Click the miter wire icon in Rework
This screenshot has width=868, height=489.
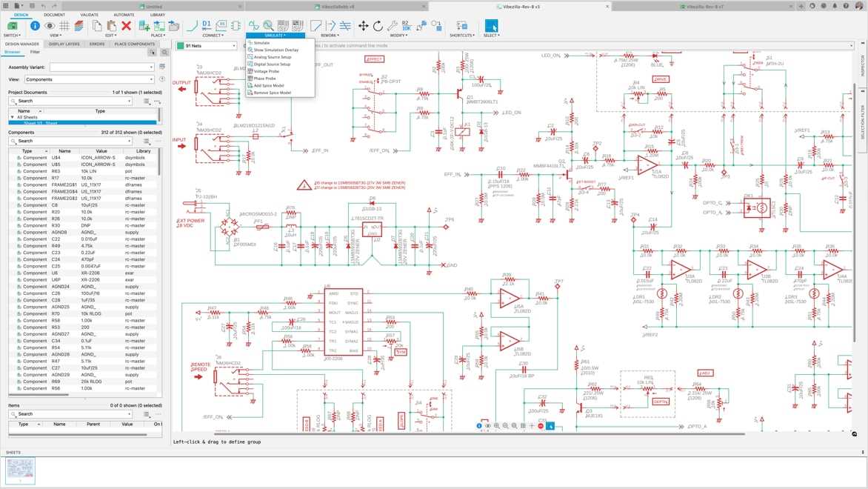pyautogui.click(x=316, y=25)
